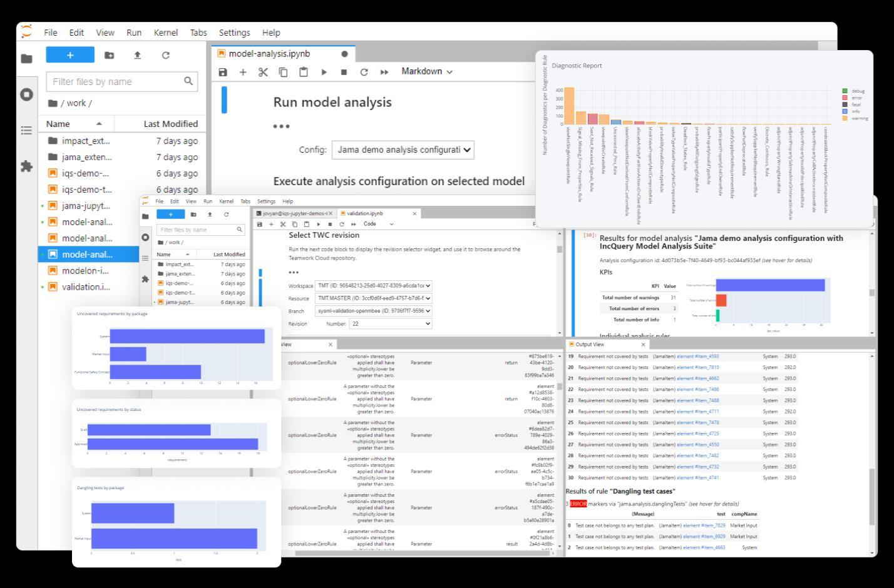Expand collapsed cell dots under Run model analysis
894x588 pixels.
click(281, 126)
